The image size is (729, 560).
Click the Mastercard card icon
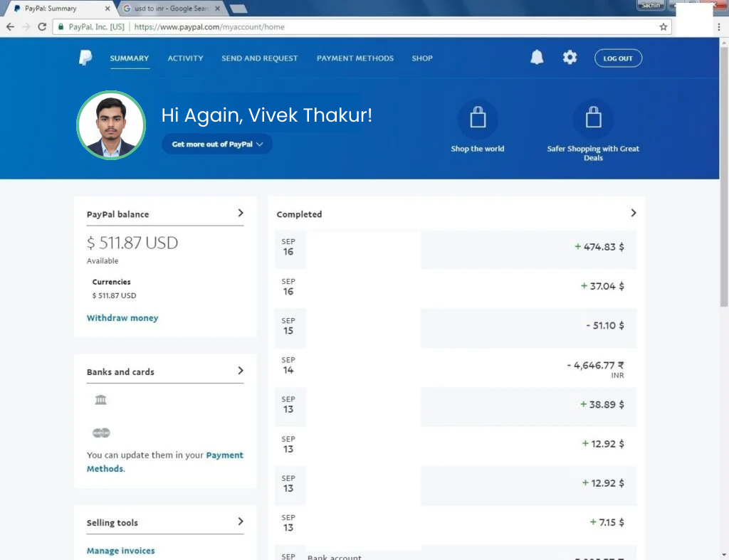coord(101,433)
